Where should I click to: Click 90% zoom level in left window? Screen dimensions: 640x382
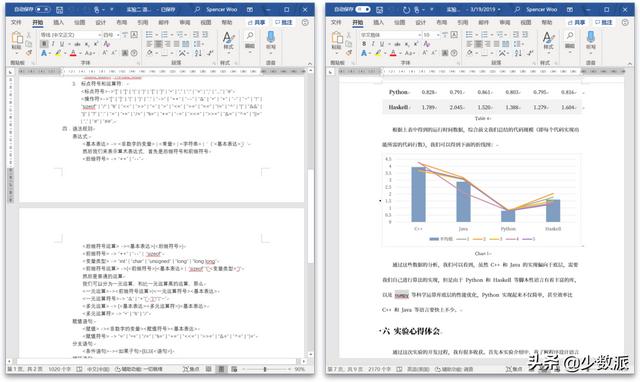(299, 369)
